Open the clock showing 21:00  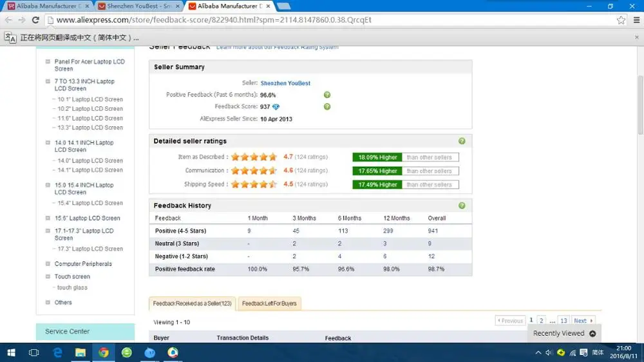click(x=623, y=352)
